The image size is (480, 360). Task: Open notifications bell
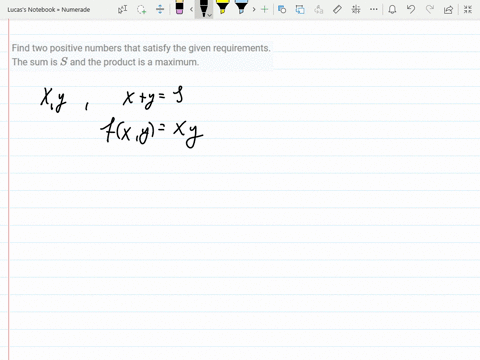(x=392, y=9)
